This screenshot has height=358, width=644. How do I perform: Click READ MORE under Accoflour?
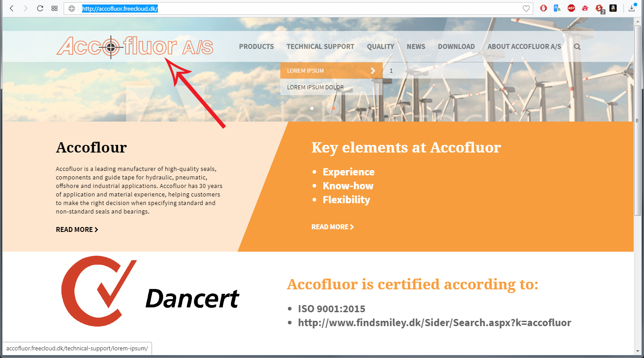pos(77,229)
